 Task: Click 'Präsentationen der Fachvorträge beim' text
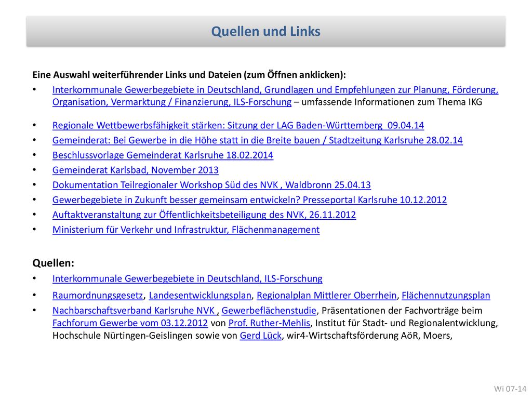pos(402,311)
